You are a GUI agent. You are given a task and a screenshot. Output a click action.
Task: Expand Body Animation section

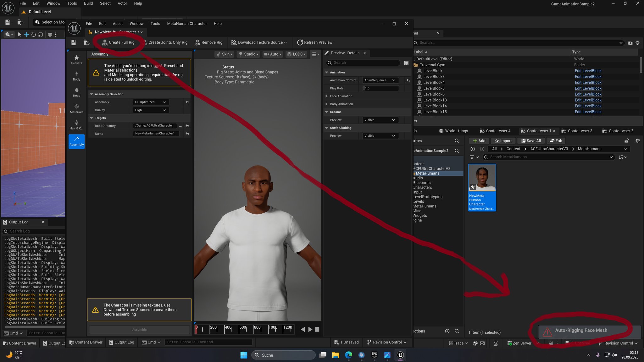(x=326, y=104)
